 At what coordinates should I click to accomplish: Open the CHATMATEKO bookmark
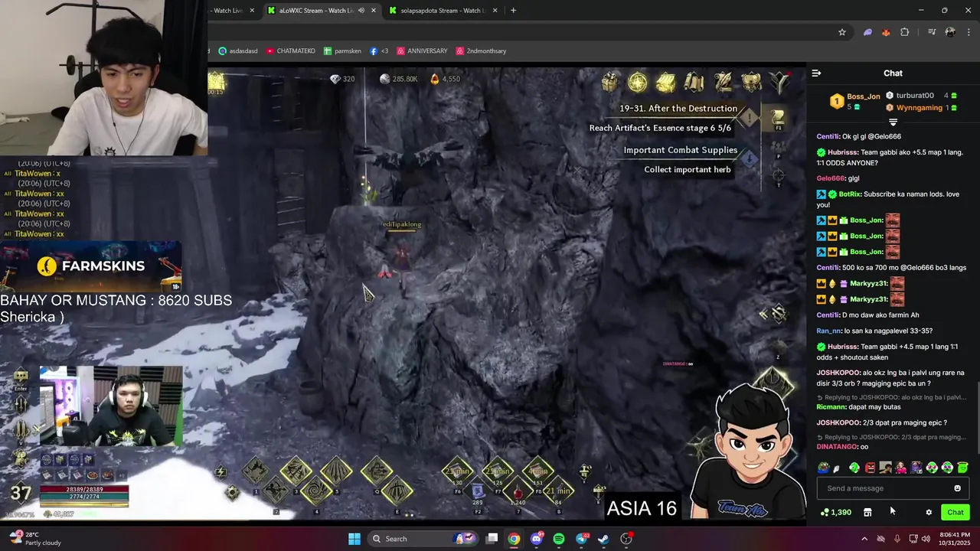[290, 51]
